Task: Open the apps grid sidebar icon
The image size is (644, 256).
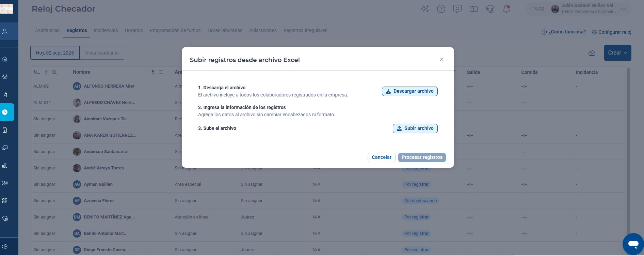Action: coord(5,201)
